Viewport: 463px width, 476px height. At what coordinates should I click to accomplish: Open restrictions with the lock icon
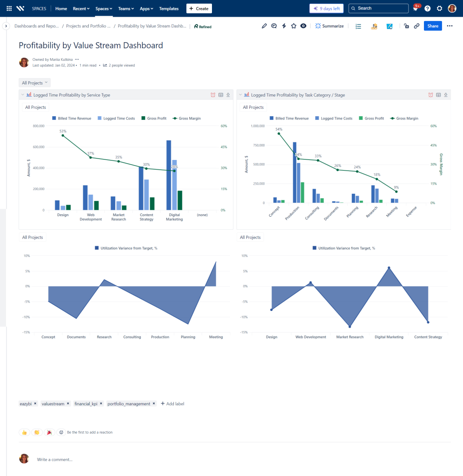point(407,26)
